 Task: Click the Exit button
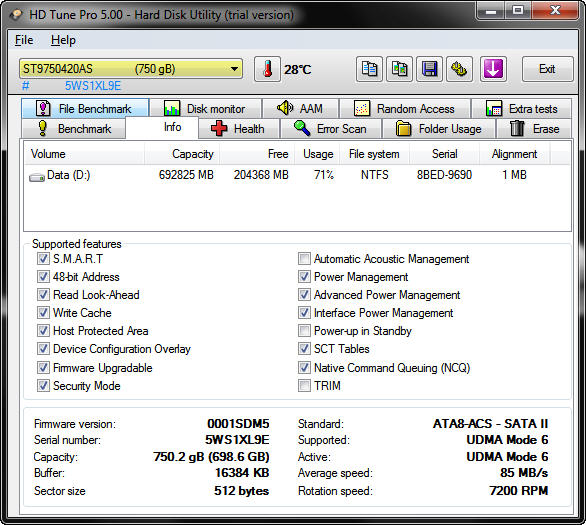click(547, 69)
